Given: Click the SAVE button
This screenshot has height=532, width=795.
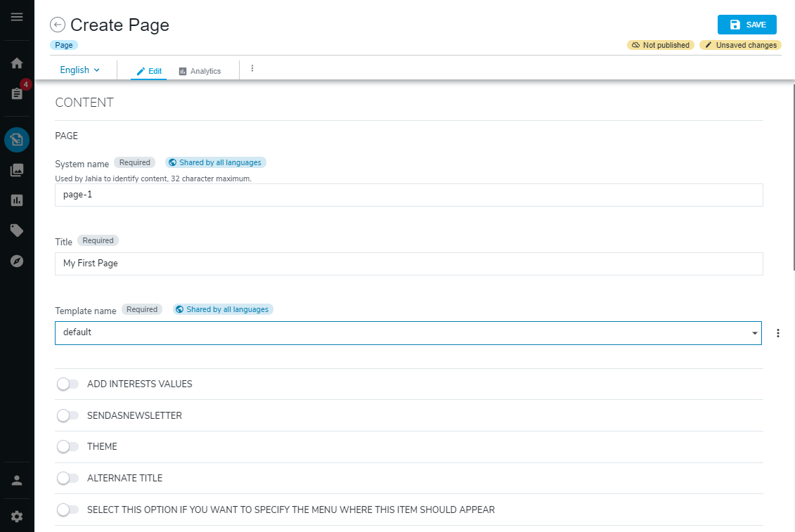Looking at the screenshot, I should (x=746, y=24).
